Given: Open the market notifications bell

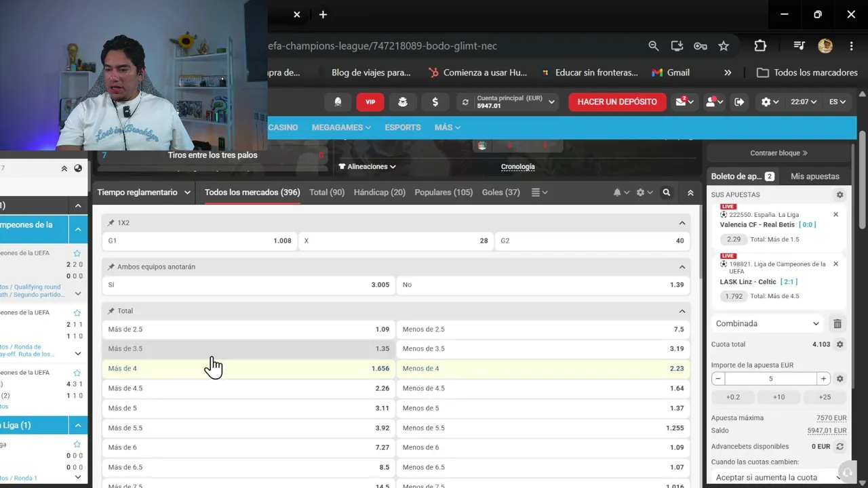Looking at the screenshot, I should [x=620, y=192].
